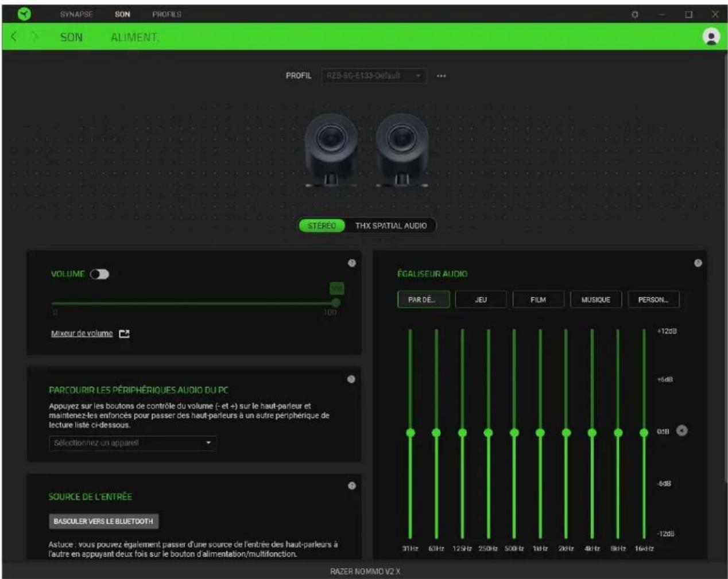Select the PAR DÉ.. equalizer preset
This screenshot has width=728, height=579.
click(x=423, y=300)
